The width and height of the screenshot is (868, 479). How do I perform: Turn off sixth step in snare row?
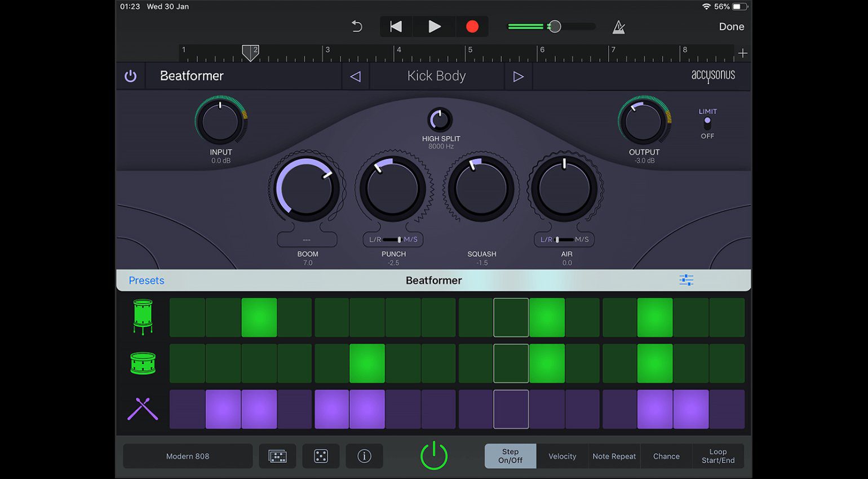point(367,363)
